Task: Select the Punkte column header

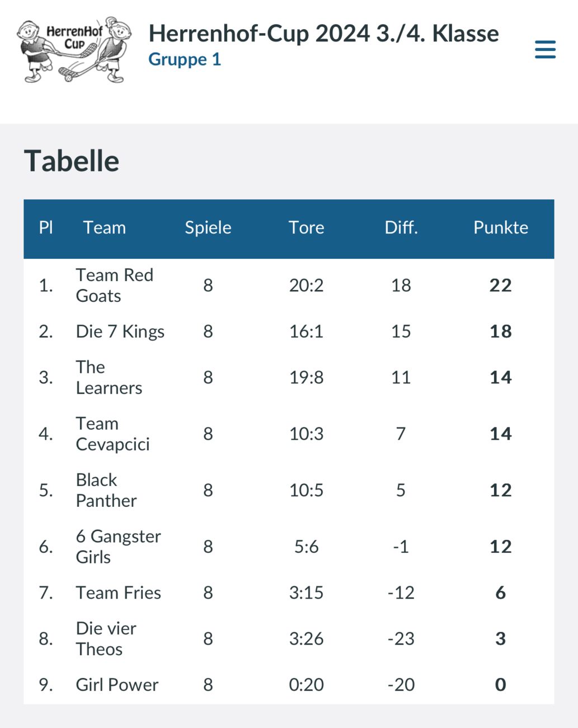Action: pos(500,228)
